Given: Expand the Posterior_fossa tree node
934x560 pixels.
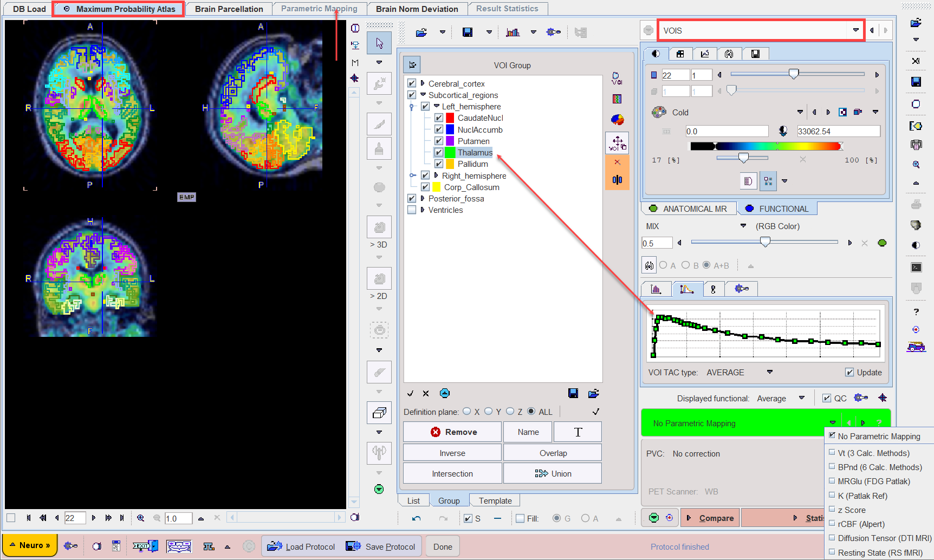Looking at the screenshot, I should pos(423,198).
